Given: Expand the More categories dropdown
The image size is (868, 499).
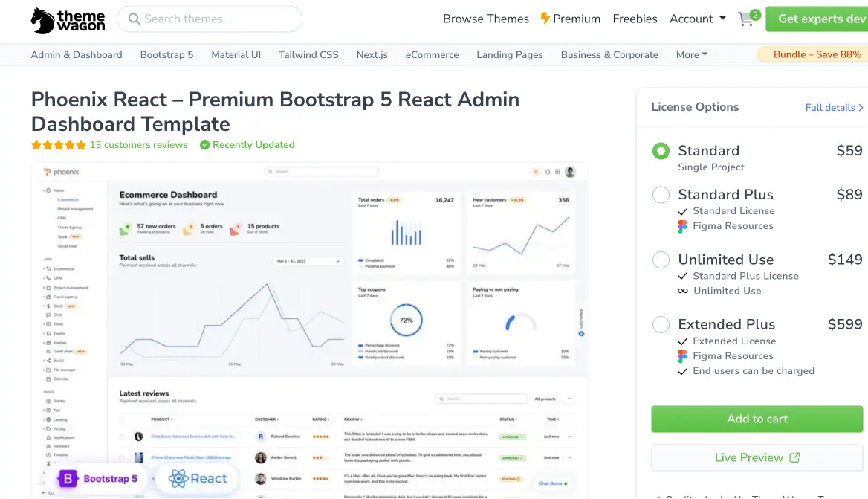Looking at the screenshot, I should (692, 55).
